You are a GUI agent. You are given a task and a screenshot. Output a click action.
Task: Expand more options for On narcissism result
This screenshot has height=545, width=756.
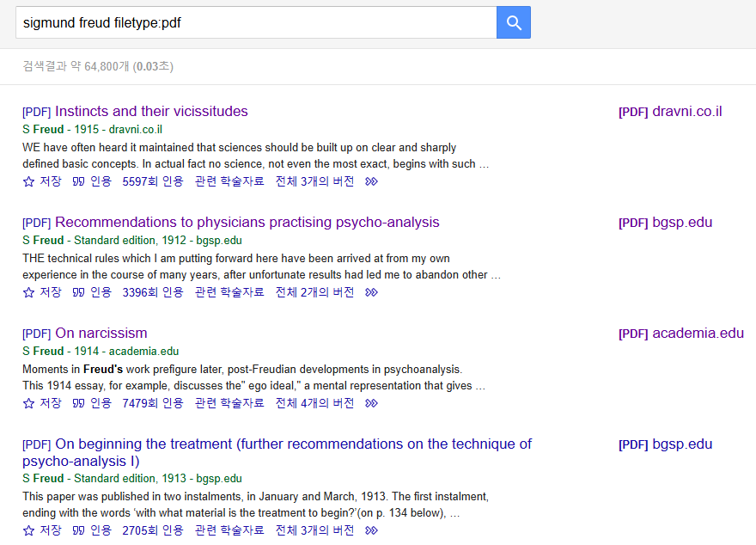[x=371, y=404]
